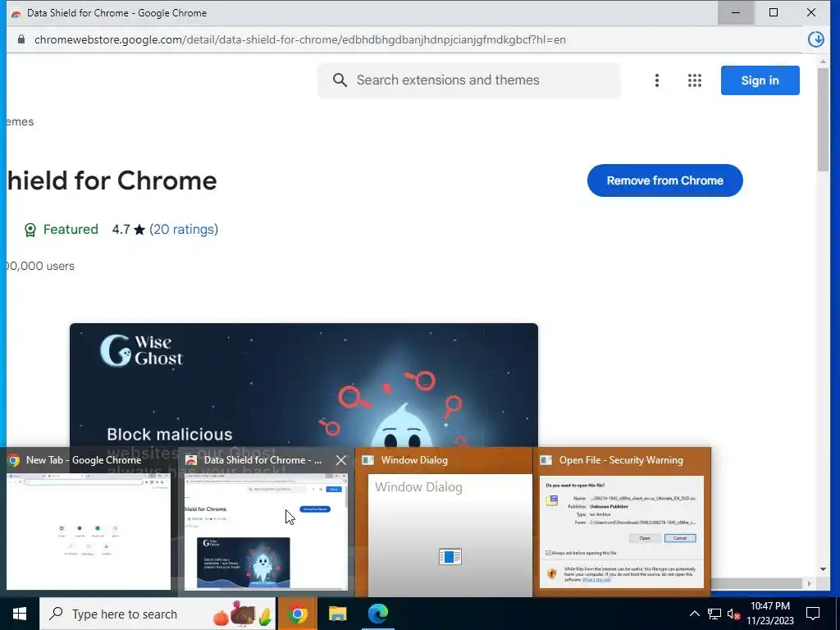
Task: Click the muted volume icon in the tray
Action: pos(733,614)
